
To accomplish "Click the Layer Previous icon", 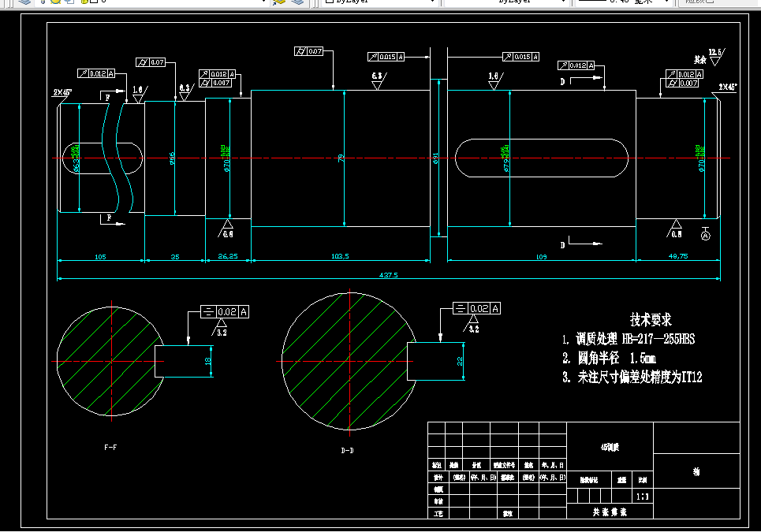I will (297, 2).
